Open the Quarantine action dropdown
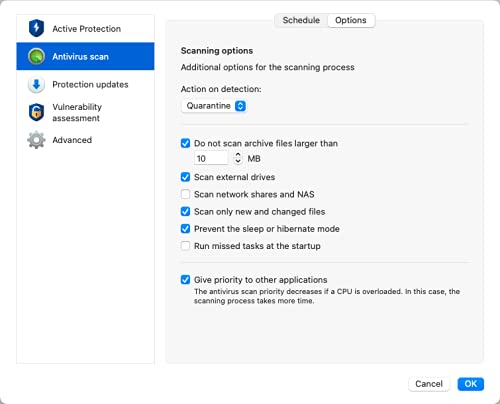The width and height of the screenshot is (500, 404). pyautogui.click(x=214, y=106)
